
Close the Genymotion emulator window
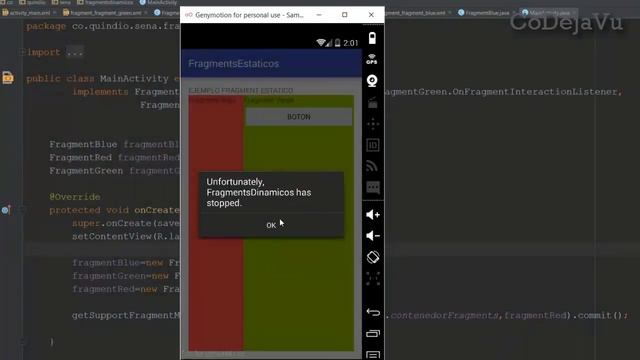pyautogui.click(x=371, y=15)
